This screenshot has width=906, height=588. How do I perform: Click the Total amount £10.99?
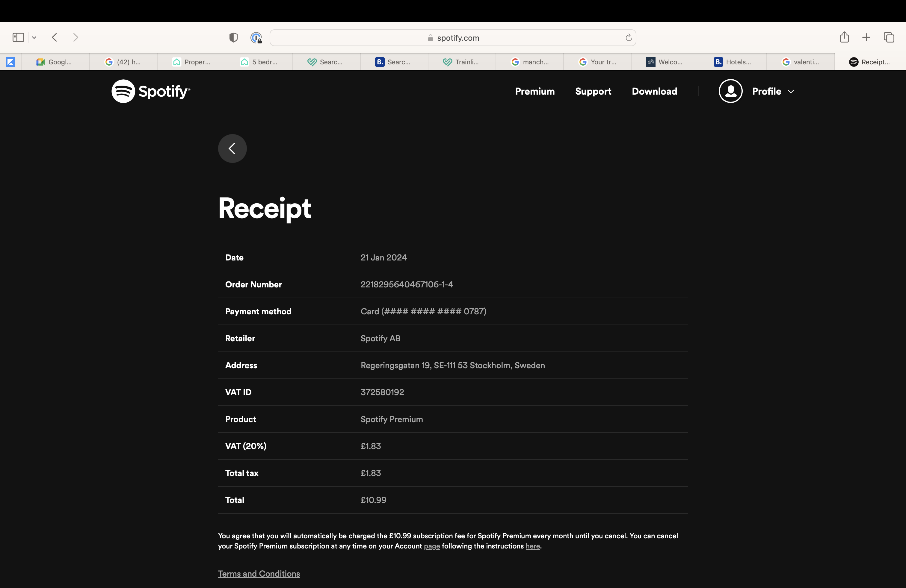(373, 500)
